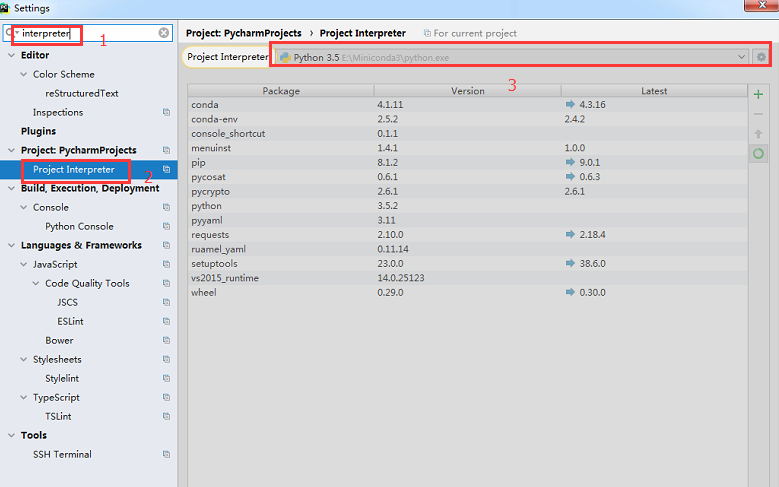
Task: Click the project-level icon beside JSCS
Action: point(166,302)
